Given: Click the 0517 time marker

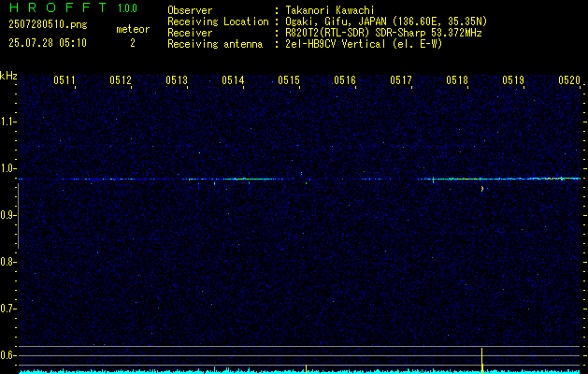Looking at the screenshot, I should 401,79.
